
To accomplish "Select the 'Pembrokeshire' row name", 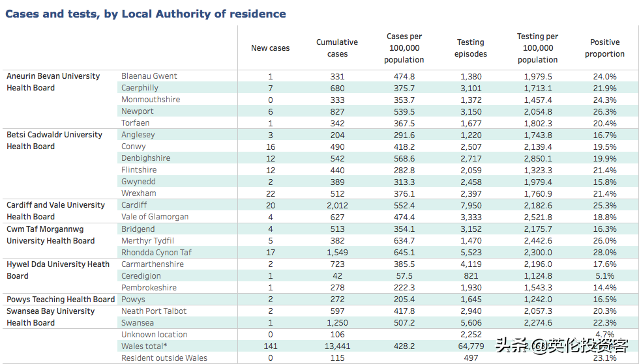I will [149, 287].
